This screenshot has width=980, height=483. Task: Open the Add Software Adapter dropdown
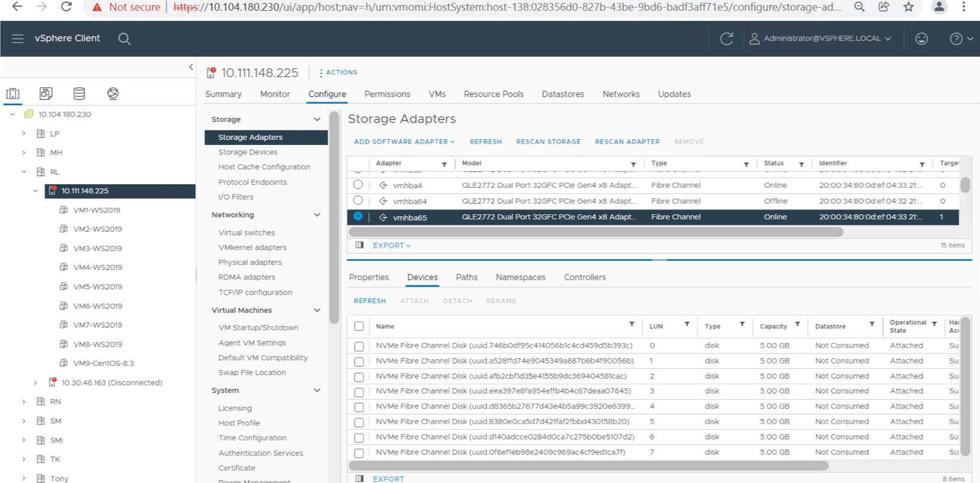(404, 142)
